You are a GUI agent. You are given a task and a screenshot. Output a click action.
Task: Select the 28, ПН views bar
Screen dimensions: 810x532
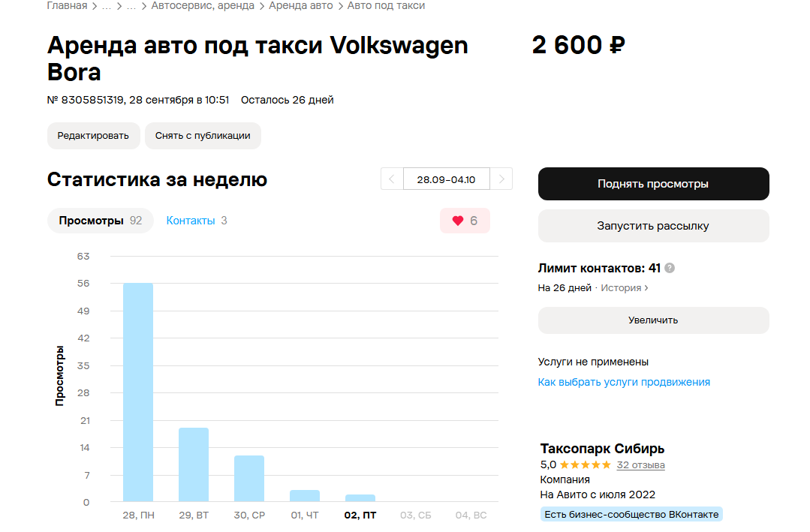[138, 392]
